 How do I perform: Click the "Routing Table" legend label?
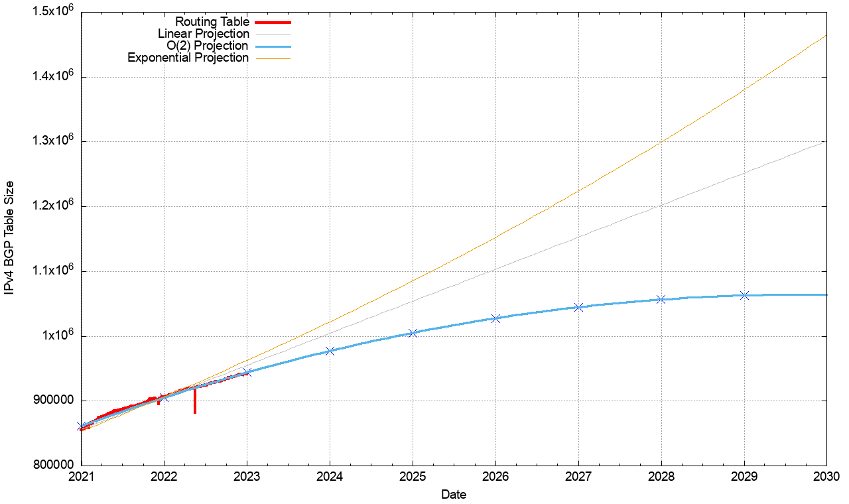click(212, 23)
